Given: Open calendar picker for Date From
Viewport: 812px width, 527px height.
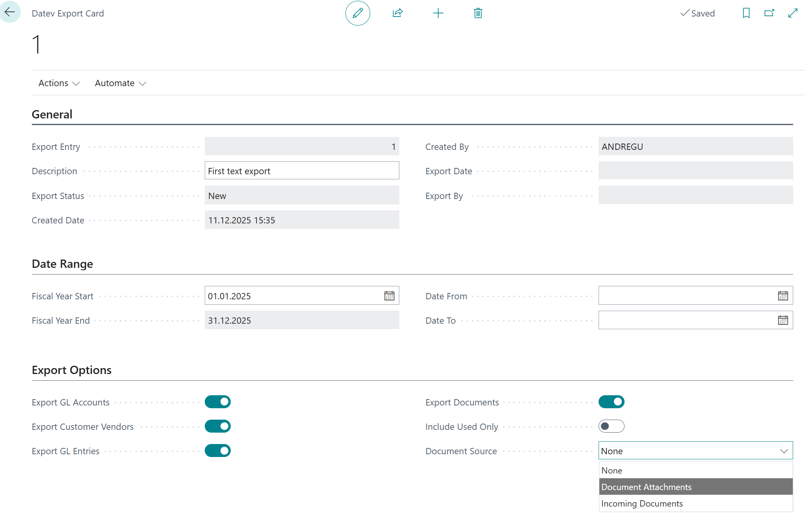Looking at the screenshot, I should point(783,296).
